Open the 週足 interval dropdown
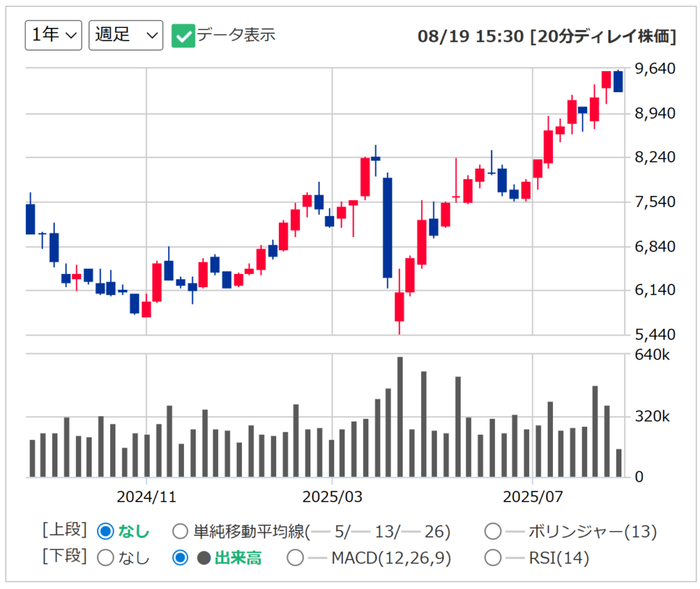700x589 pixels. click(x=126, y=35)
